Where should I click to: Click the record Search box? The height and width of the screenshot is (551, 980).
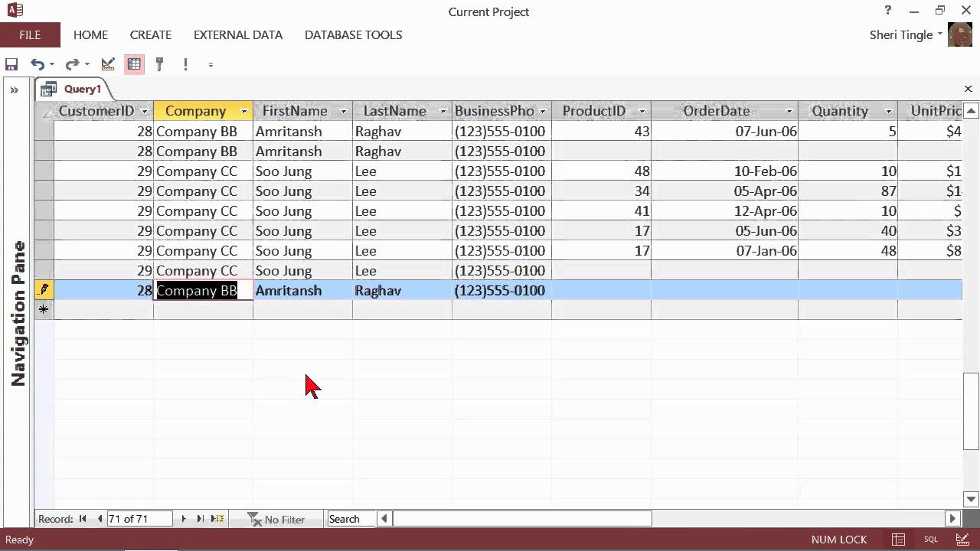point(351,519)
